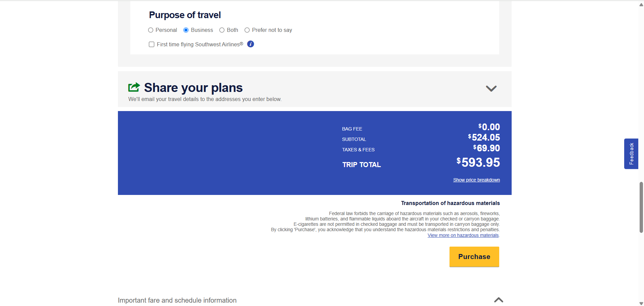Click the trip total amount $593.95
Image resolution: width=644 pixels, height=306 pixels.
tap(478, 162)
